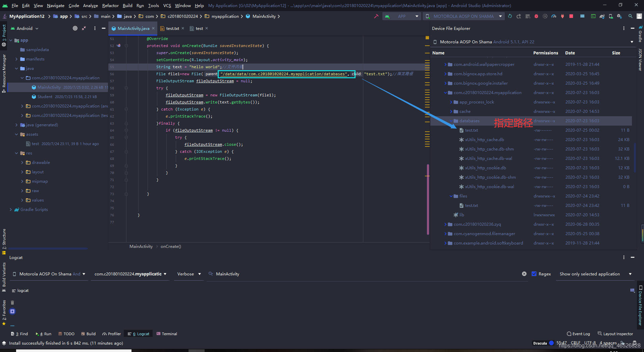644x352 pixels.
Task: Select xUtils_http_cookie.db file row
Action: pyautogui.click(x=531, y=168)
